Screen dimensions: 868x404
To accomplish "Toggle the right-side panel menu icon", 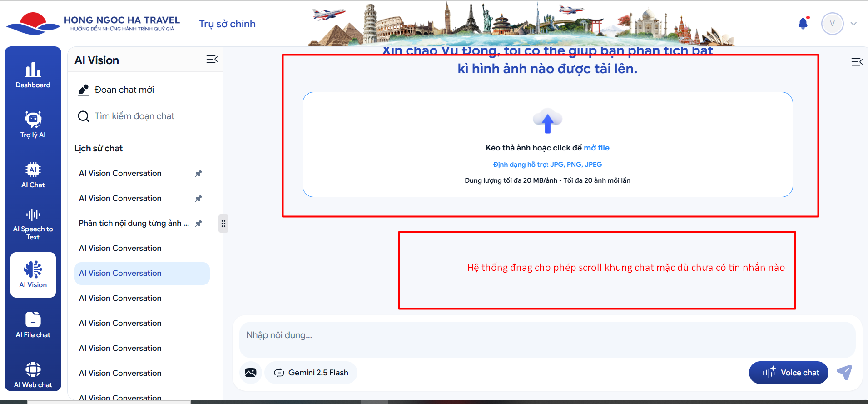I will pos(857,62).
